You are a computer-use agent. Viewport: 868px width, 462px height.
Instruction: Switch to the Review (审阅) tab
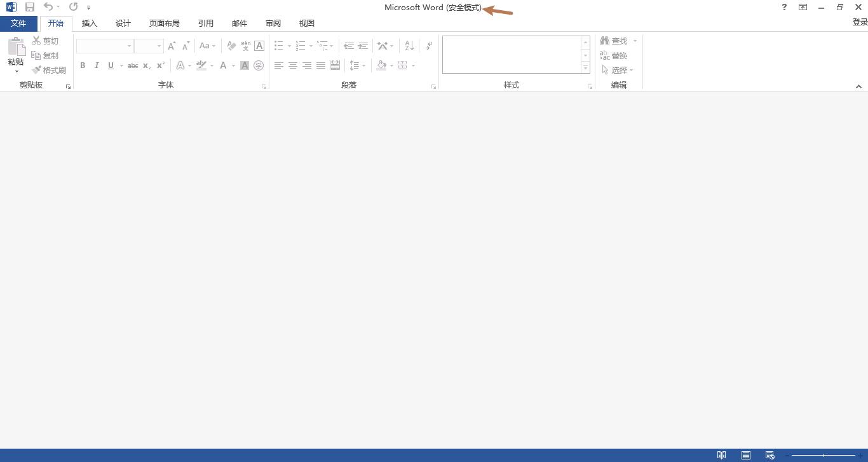[273, 24]
